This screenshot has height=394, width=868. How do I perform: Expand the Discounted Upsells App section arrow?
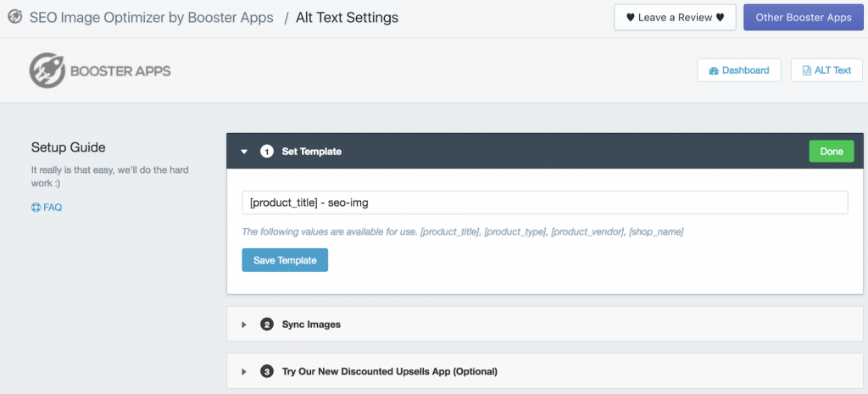(x=244, y=371)
